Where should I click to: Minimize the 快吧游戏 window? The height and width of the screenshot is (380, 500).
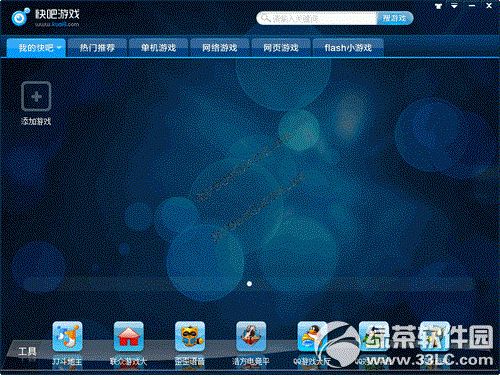pyautogui.click(x=472, y=6)
